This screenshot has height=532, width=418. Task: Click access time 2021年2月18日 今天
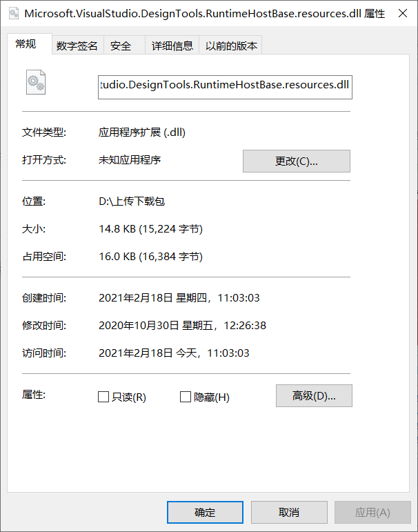click(x=174, y=353)
